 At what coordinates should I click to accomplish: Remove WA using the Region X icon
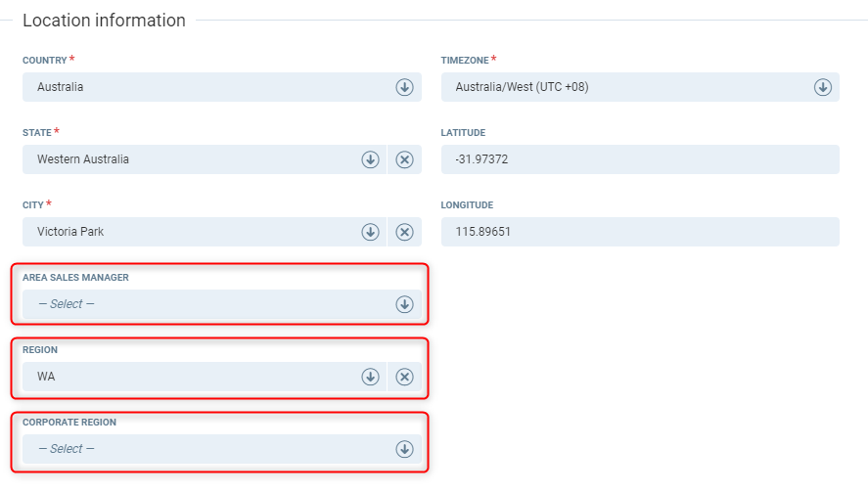404,377
